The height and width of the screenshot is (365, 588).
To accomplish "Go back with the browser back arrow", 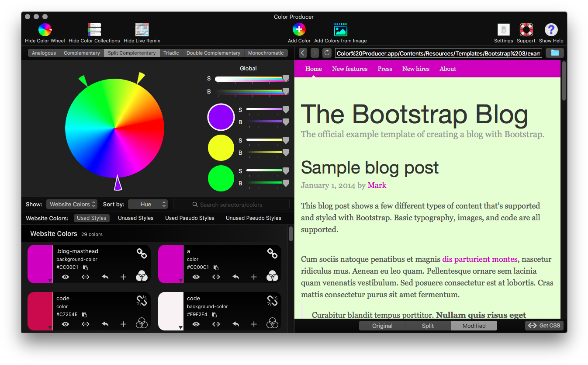I will coord(303,53).
